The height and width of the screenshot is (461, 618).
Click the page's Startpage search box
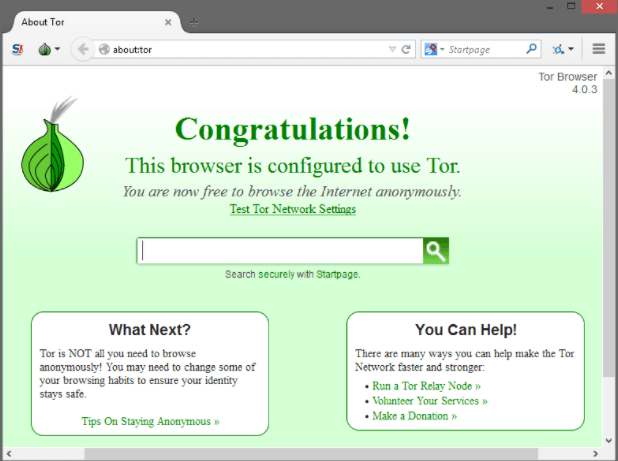tap(280, 251)
